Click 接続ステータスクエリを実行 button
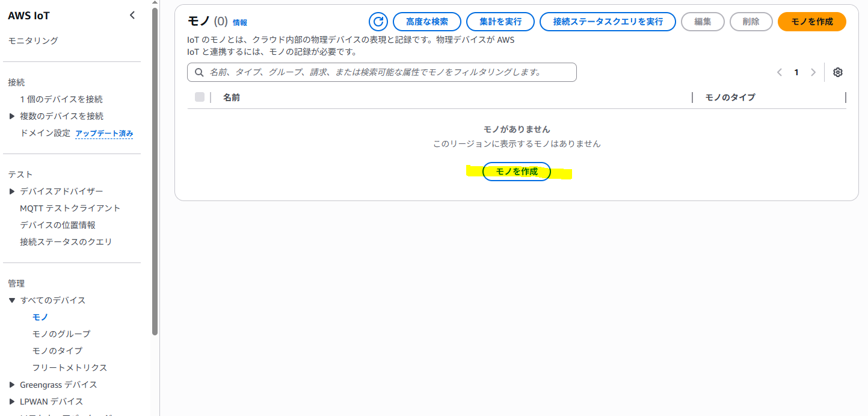 click(608, 22)
